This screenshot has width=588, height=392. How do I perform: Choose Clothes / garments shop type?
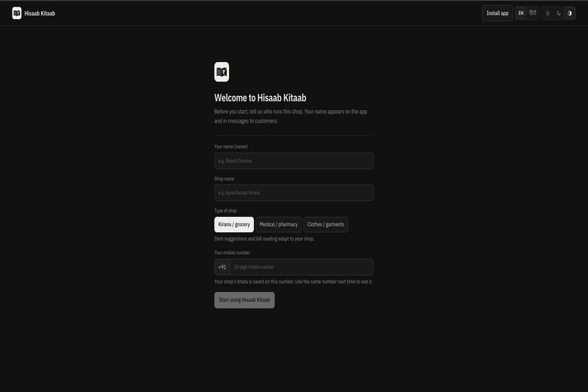325,224
